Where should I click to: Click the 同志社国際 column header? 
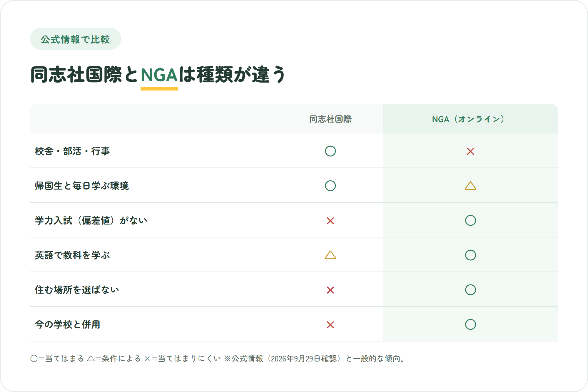tap(330, 119)
